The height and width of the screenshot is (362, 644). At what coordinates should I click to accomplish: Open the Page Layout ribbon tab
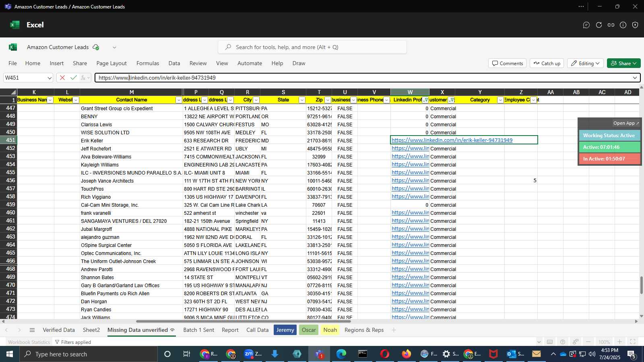(111, 63)
